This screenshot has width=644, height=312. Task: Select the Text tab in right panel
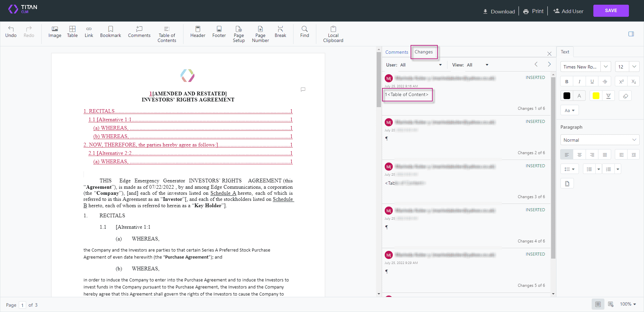click(565, 52)
